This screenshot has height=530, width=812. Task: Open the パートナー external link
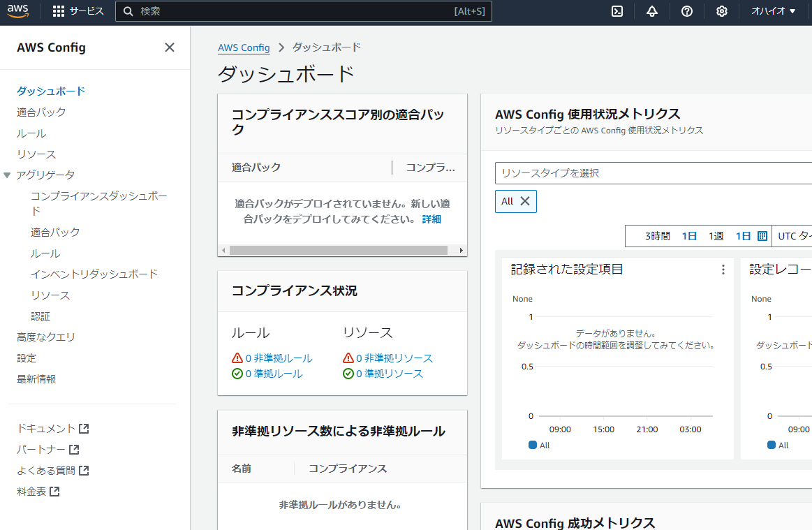47,450
